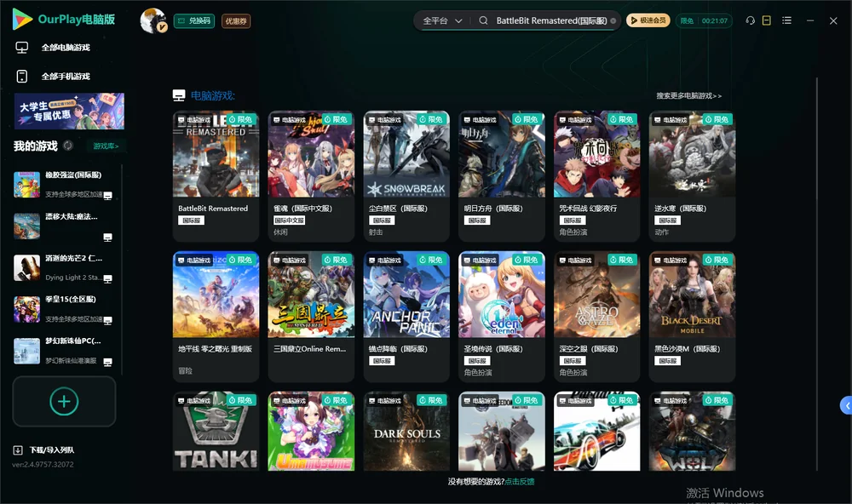Click the magnifier search icon
This screenshot has height=504, width=852.
point(483,20)
